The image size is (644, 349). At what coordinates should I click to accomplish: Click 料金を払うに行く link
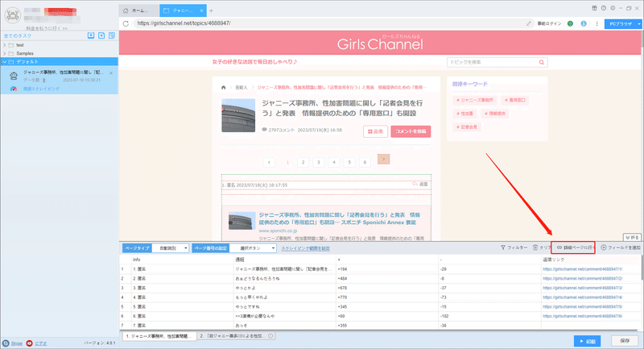click(x=47, y=28)
